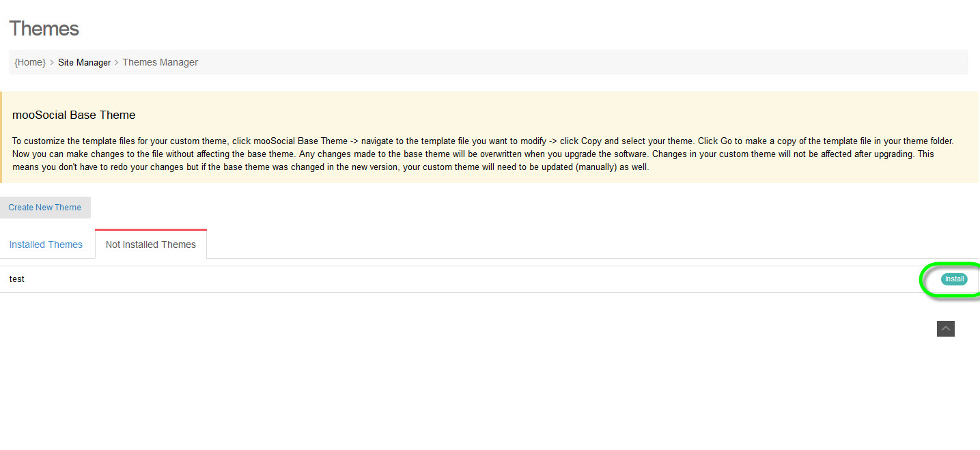Switch to the Installed Themes tab
The width and height of the screenshot is (980, 450).
point(46,244)
